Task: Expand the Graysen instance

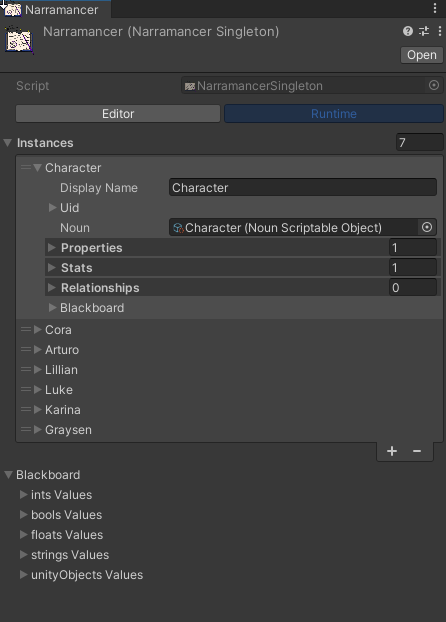Action: (x=38, y=429)
